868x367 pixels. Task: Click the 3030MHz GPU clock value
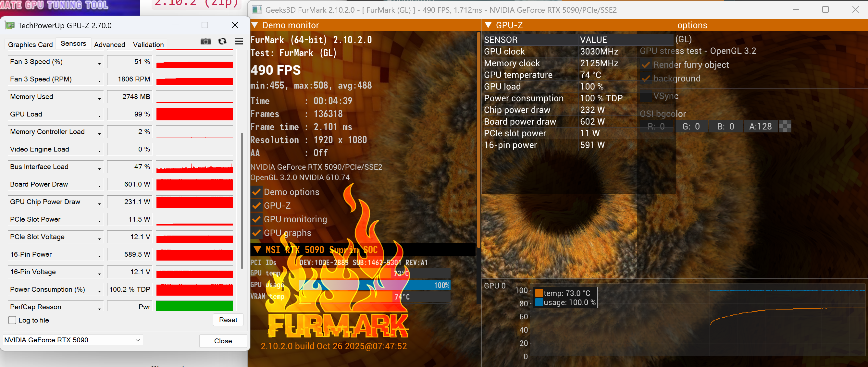click(599, 52)
